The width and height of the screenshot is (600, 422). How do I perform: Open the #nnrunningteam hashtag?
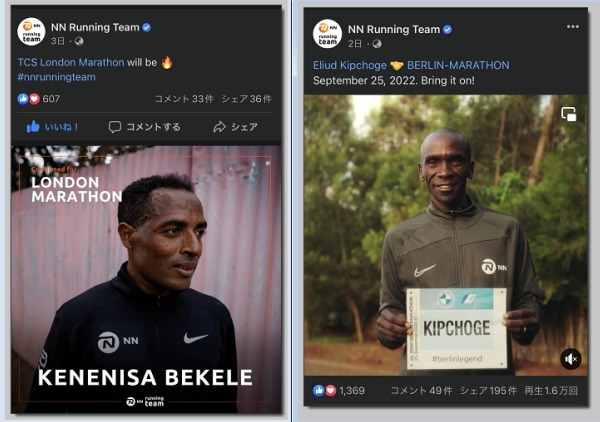[57, 77]
